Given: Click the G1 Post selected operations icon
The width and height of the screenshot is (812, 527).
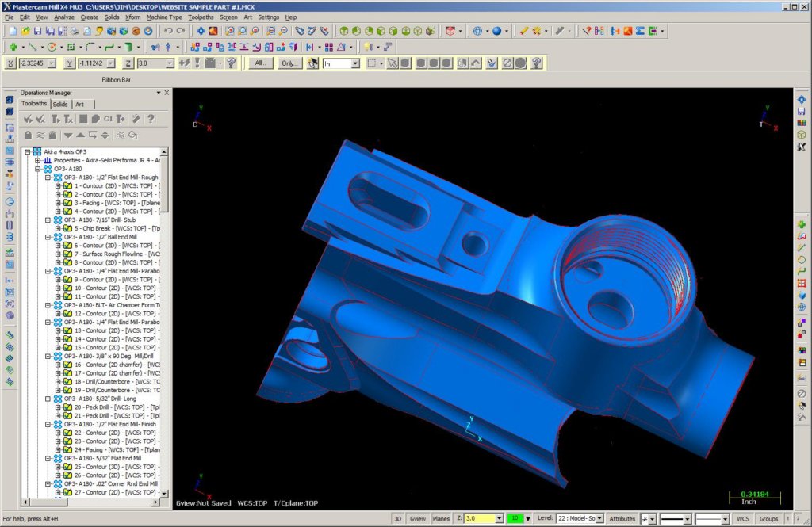Looking at the screenshot, I should tap(108, 119).
